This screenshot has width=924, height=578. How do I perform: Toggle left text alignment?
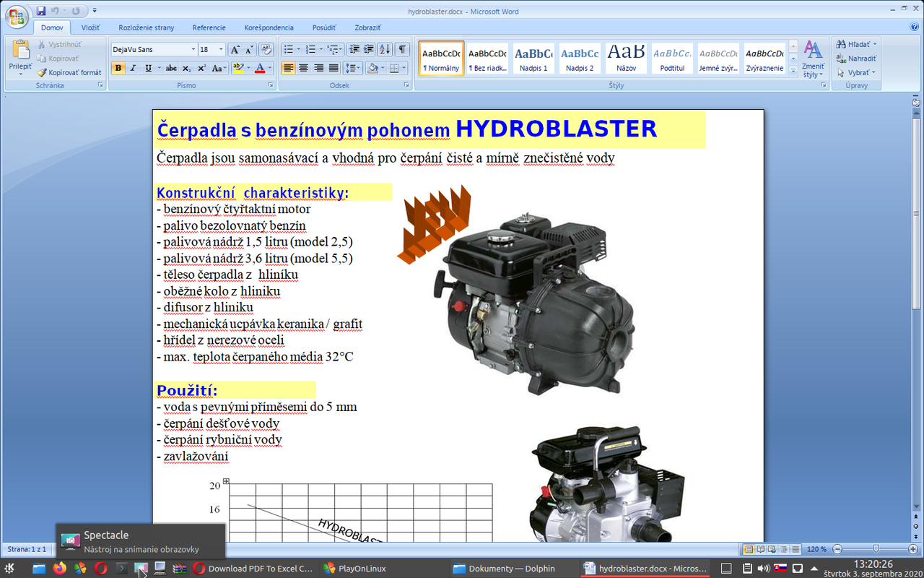(x=288, y=69)
